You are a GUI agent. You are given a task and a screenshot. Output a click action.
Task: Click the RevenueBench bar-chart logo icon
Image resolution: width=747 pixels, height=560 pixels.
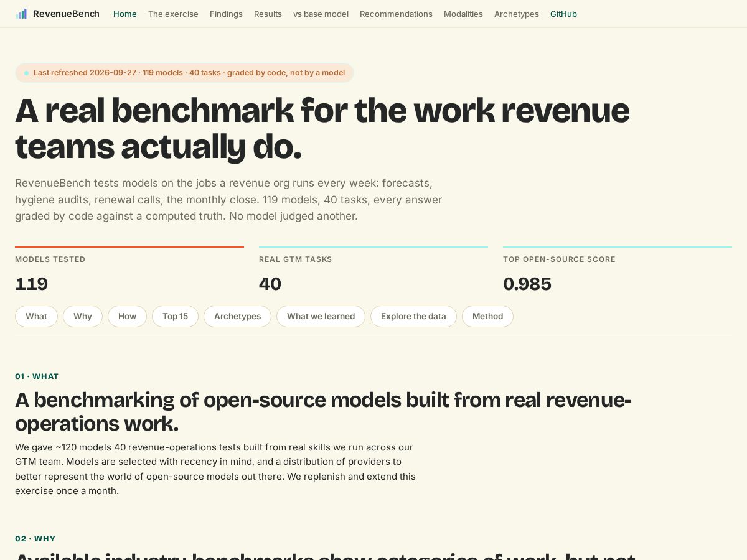[x=22, y=14]
